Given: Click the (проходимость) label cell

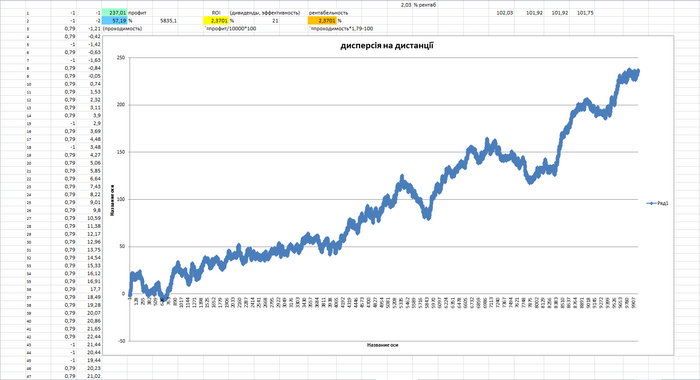Looking at the screenshot, I should (122, 29).
